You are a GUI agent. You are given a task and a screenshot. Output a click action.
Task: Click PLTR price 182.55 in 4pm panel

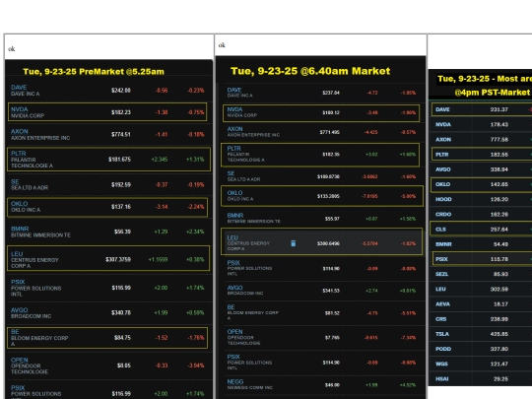499,155
